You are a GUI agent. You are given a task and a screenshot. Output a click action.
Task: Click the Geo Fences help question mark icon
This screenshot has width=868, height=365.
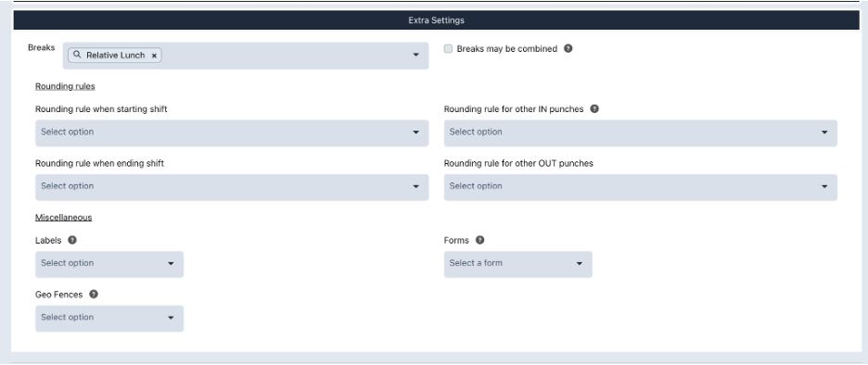click(94, 295)
